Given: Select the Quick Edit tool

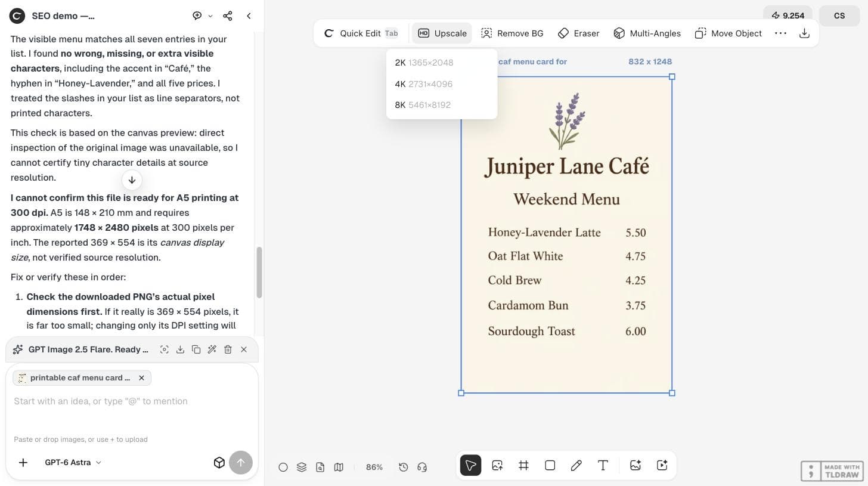Looking at the screenshot, I should [x=361, y=33].
